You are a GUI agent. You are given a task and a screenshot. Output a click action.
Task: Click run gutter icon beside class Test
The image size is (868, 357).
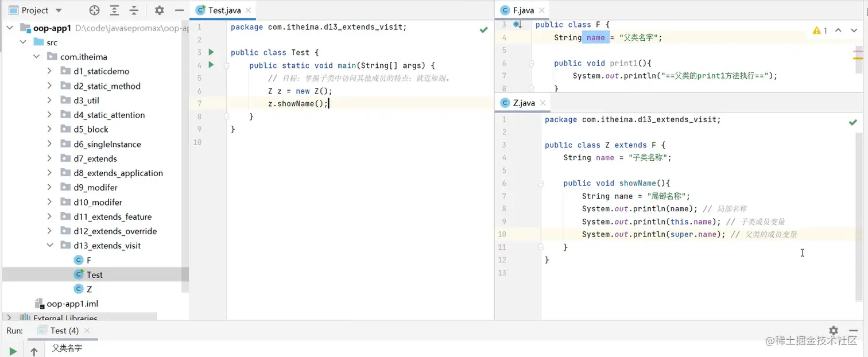pyautogui.click(x=211, y=52)
